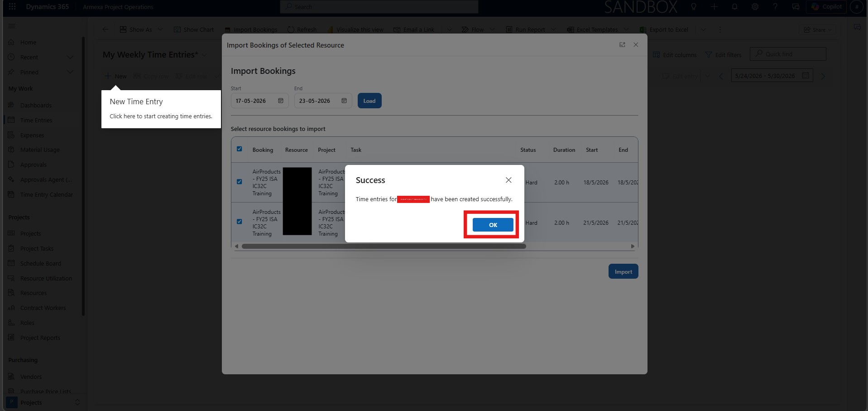Screen dimensions: 868x411
Task: Click Edit filters
Action: (x=723, y=55)
